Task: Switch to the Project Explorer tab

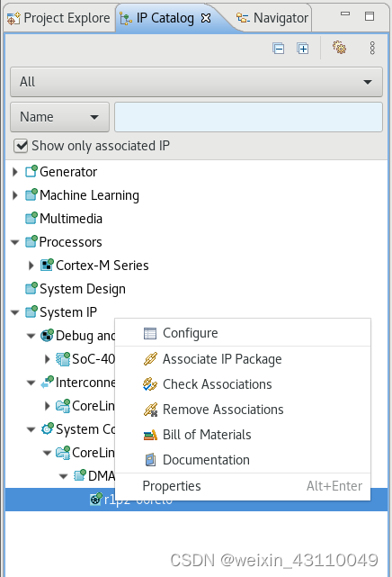Action: pyautogui.click(x=58, y=18)
